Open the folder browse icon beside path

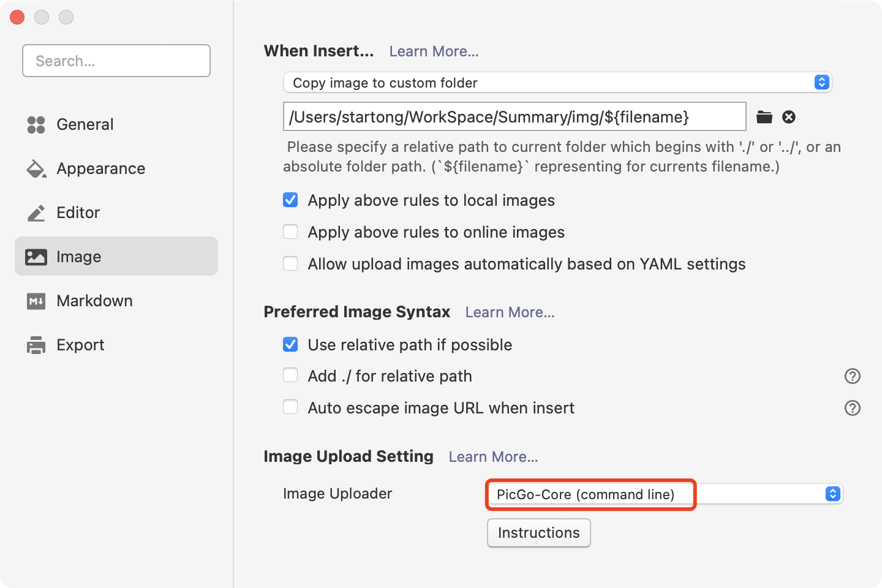(764, 117)
